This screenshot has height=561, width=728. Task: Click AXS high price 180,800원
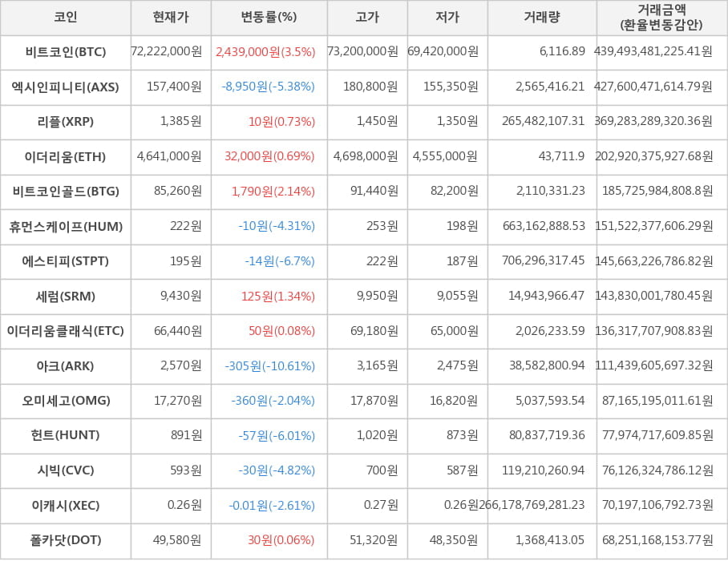(370, 87)
